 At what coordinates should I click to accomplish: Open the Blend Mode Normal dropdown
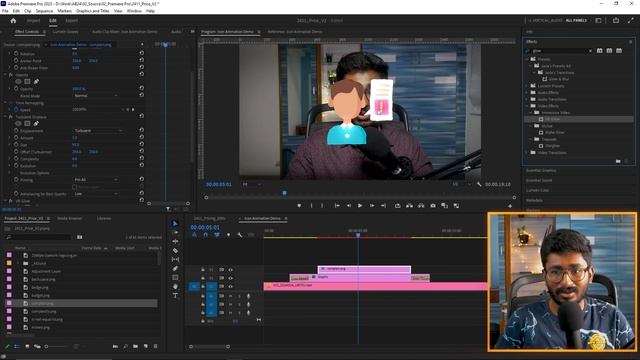point(96,96)
